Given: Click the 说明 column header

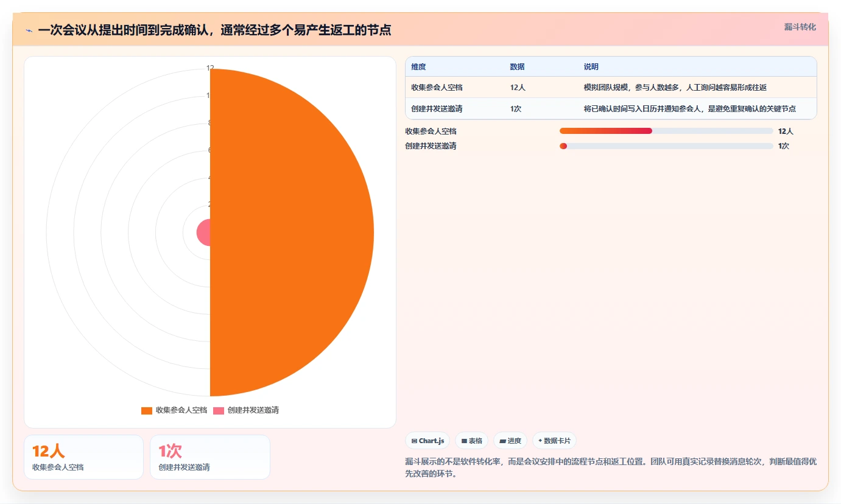Looking at the screenshot, I should [591, 67].
